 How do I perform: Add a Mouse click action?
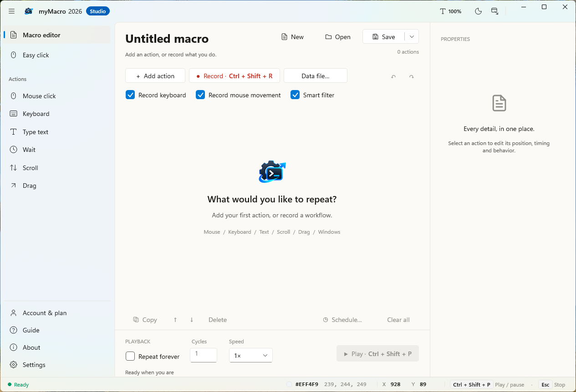57,96
